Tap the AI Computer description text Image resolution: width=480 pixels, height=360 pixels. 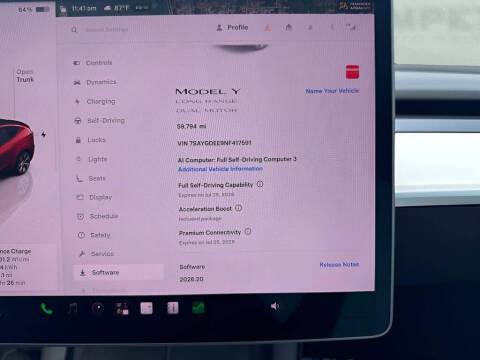click(x=237, y=160)
